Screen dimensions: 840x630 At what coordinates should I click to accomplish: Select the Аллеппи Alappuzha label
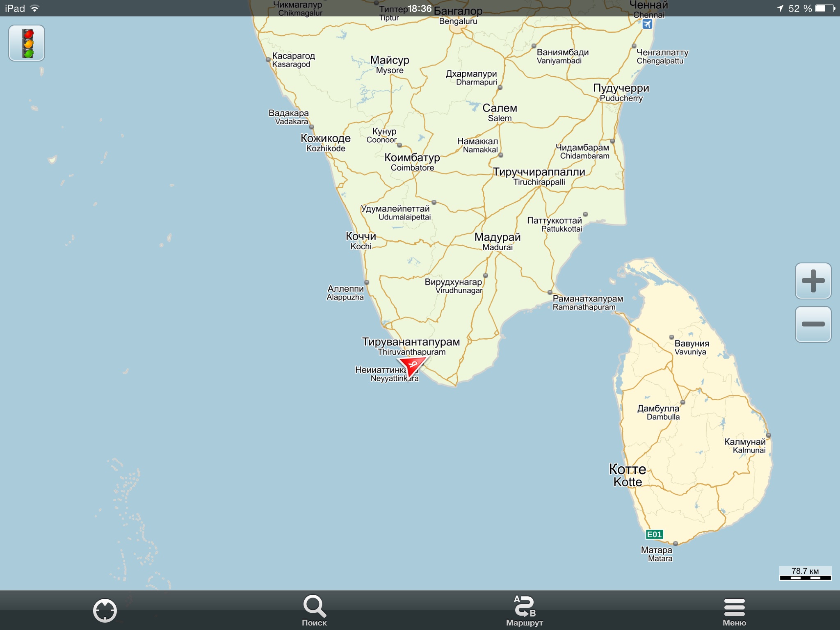(x=345, y=292)
